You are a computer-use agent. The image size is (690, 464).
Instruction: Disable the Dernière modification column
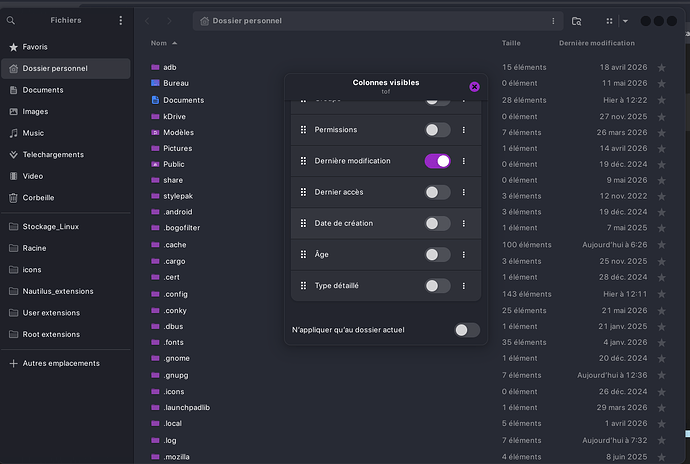[437, 161]
